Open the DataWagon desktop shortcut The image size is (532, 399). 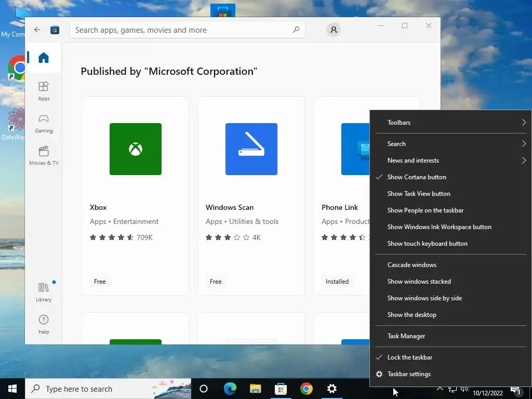pos(14,124)
